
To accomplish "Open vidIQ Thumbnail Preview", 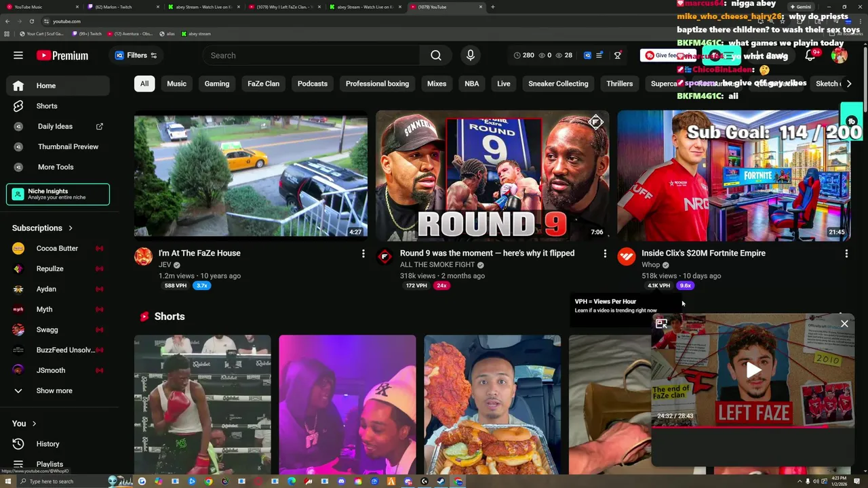I will pos(58,146).
